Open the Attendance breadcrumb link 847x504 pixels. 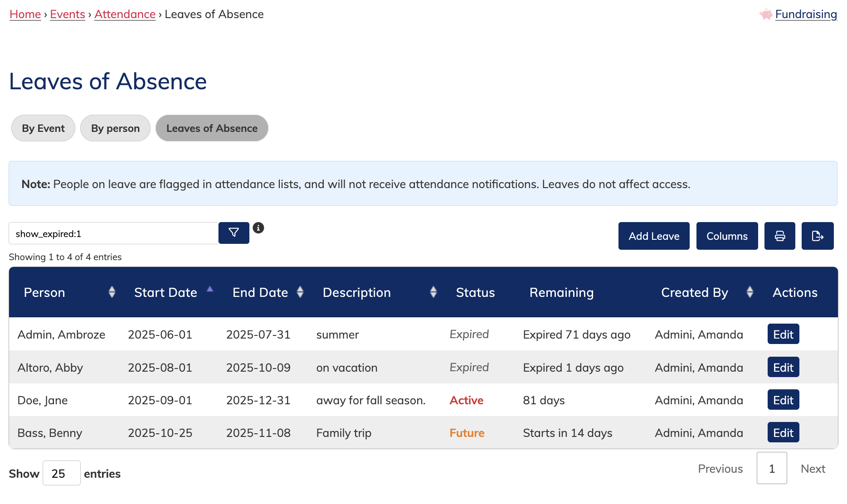(125, 15)
